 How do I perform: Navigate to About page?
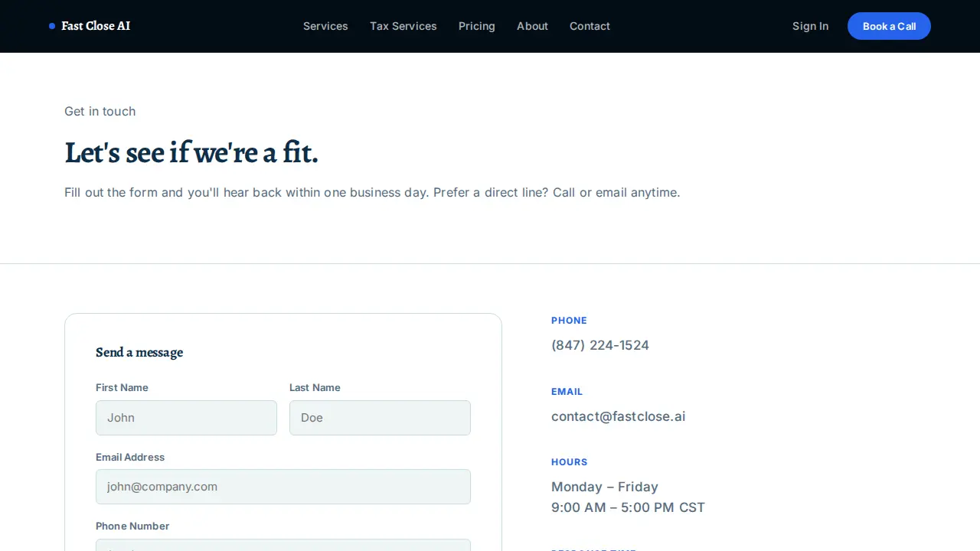coord(532,26)
